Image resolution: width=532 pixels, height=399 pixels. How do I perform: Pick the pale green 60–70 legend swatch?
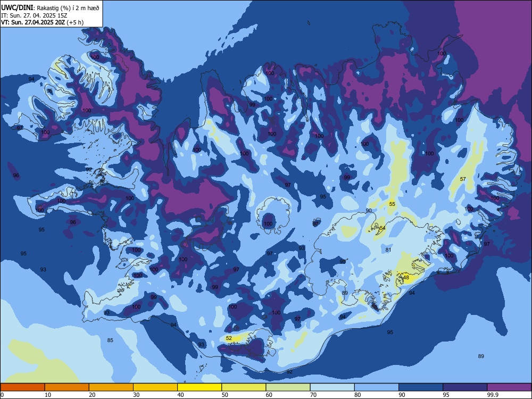click(x=288, y=387)
